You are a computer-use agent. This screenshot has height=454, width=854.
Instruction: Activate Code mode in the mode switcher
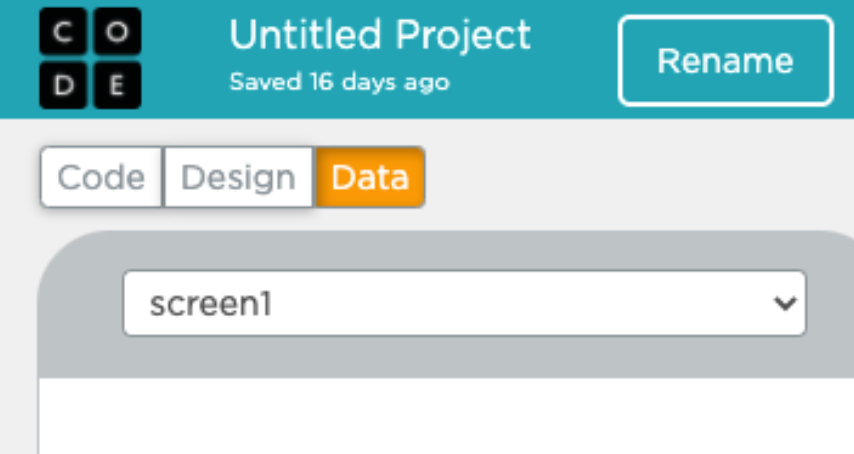point(101,177)
